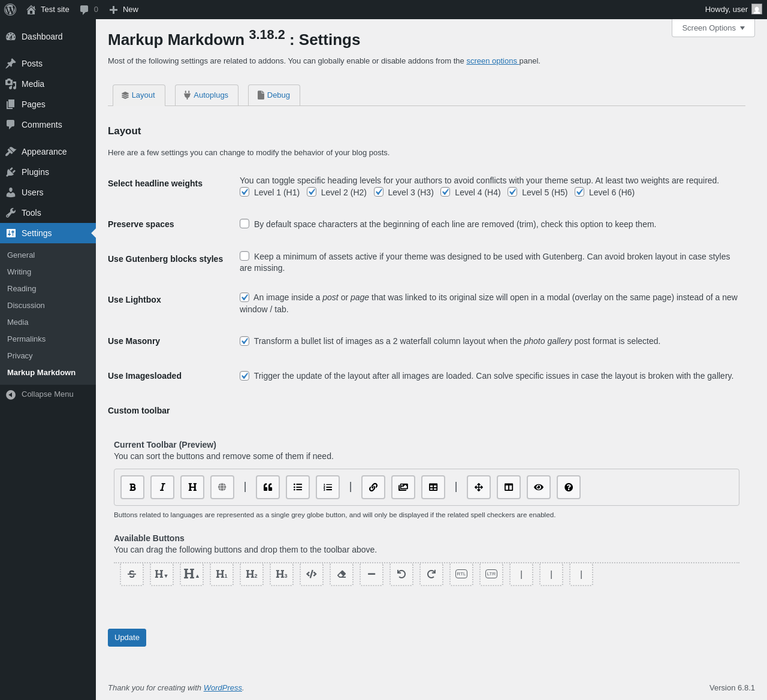The height and width of the screenshot is (700, 767).
Task: Pick the H1 heading available button
Action: 222,574
